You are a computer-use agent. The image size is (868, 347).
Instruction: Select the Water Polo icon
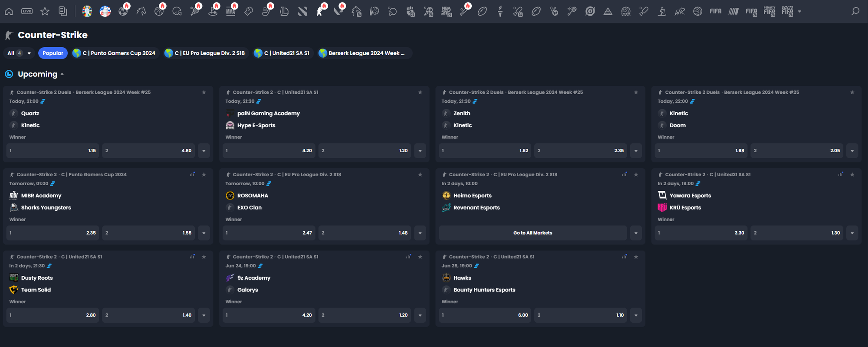pyautogui.click(x=626, y=11)
